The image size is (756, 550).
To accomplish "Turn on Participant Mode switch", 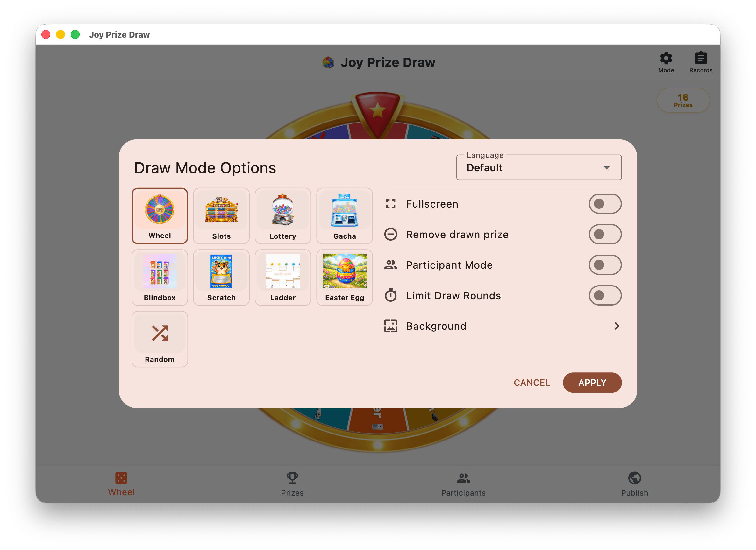I will click(x=605, y=265).
